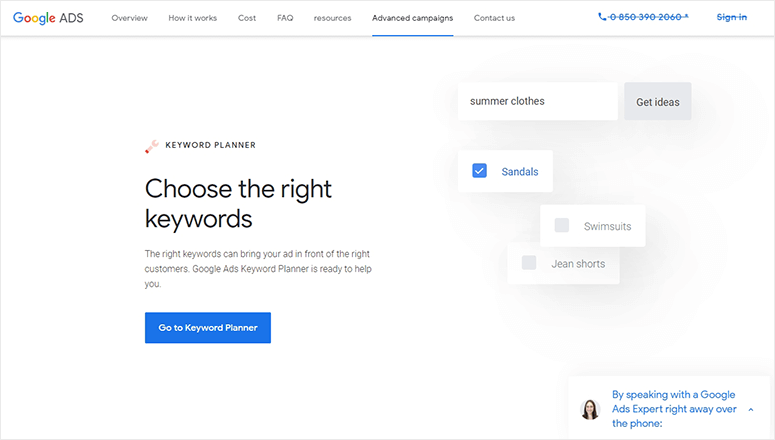Uncheck the Sandals checkbox
This screenshot has width=775, height=440.
coord(479,171)
